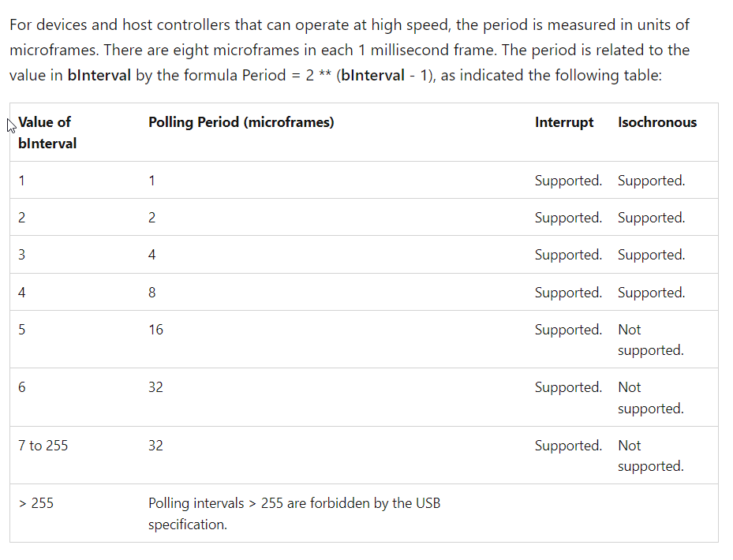This screenshot has height=560, width=733.
Task: Click the 'Polling Period (microframes)' column header
Action: (x=241, y=122)
